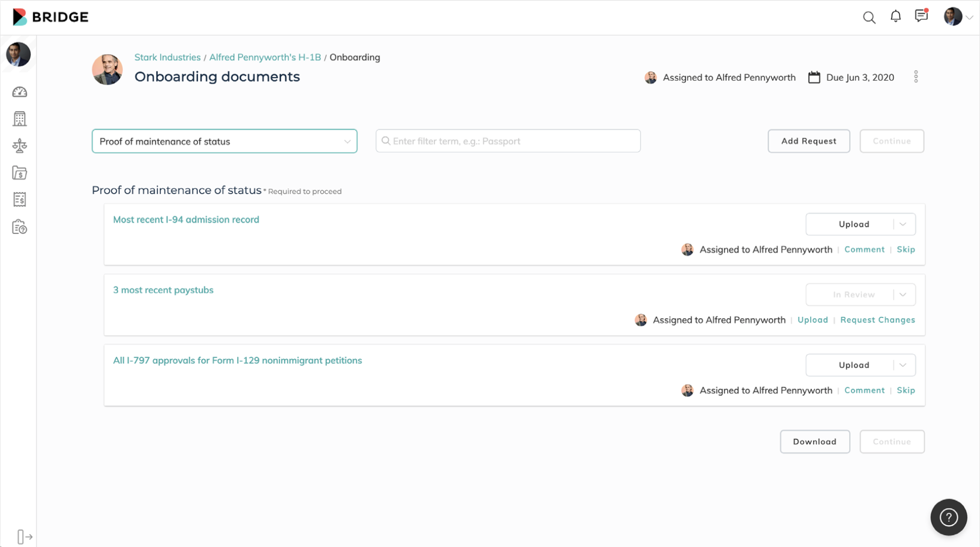Open the companies building icon
This screenshot has width=980, height=547.
(19, 119)
